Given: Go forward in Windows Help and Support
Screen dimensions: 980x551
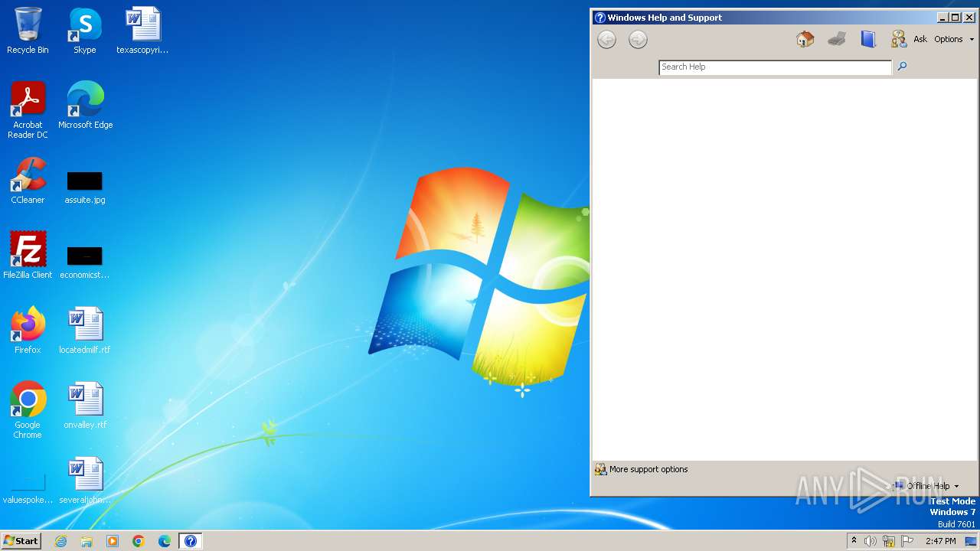Looking at the screenshot, I should coord(638,40).
